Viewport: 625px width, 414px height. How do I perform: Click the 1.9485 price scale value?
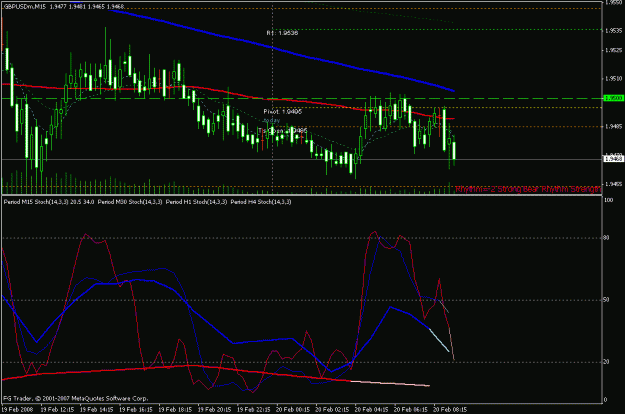pos(613,127)
